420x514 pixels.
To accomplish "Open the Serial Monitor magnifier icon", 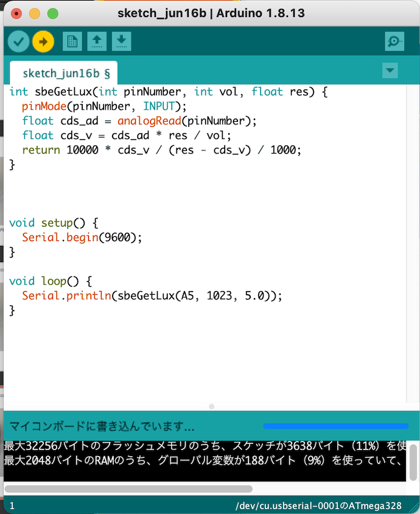I will [394, 41].
